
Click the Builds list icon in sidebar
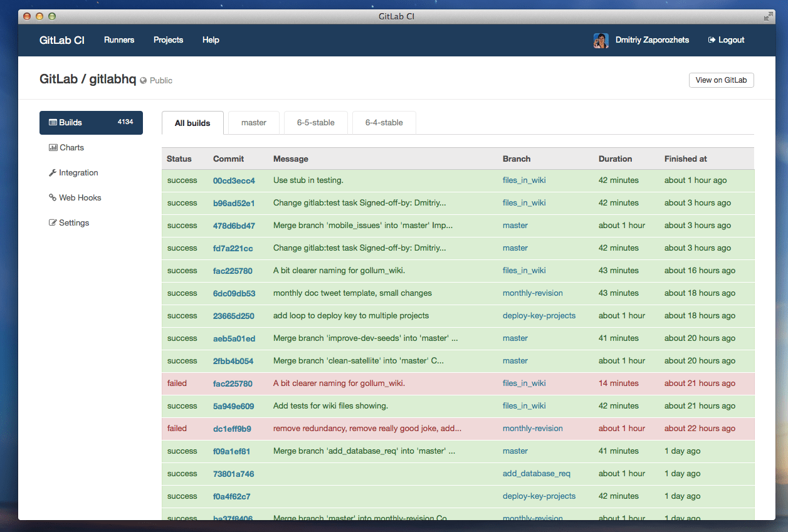53,123
